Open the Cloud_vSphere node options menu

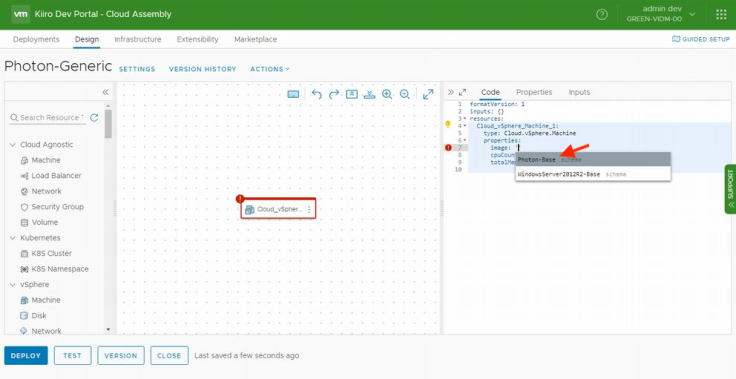309,210
